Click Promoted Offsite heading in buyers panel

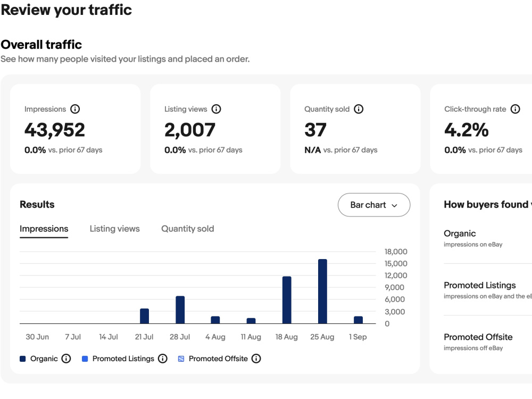coord(478,337)
